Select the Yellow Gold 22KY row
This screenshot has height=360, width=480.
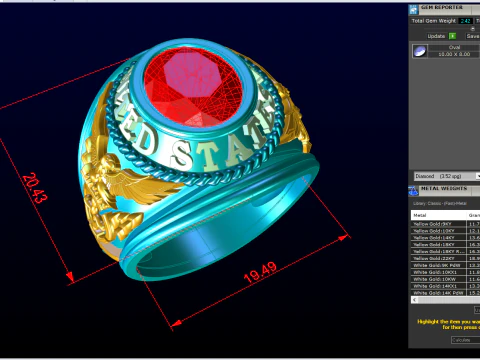(445, 258)
